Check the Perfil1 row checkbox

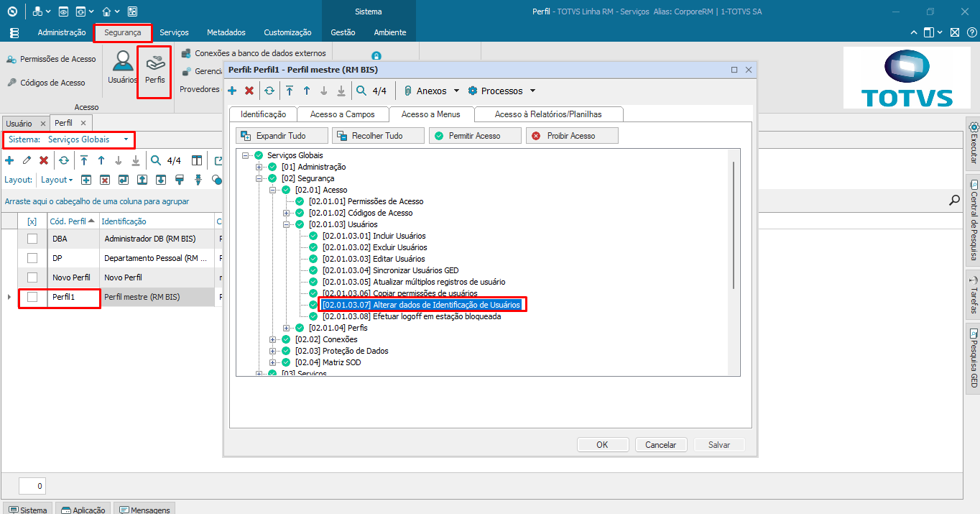click(x=32, y=297)
